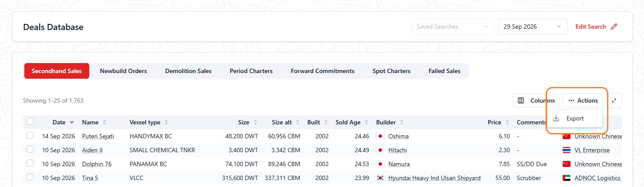Follow the Hyundai Heavy Ind Ulsan Shipyard link
Screen dimensions: 644x187
pos(434,178)
